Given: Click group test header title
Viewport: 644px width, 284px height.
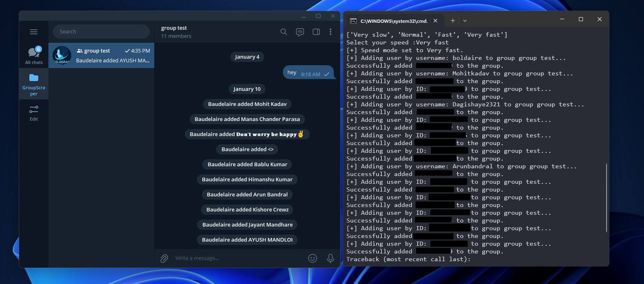Looking at the screenshot, I should [174, 28].
